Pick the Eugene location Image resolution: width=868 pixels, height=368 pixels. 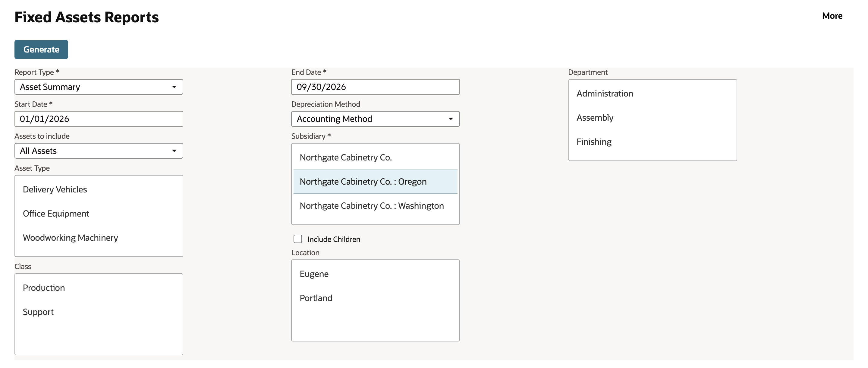[375, 274]
